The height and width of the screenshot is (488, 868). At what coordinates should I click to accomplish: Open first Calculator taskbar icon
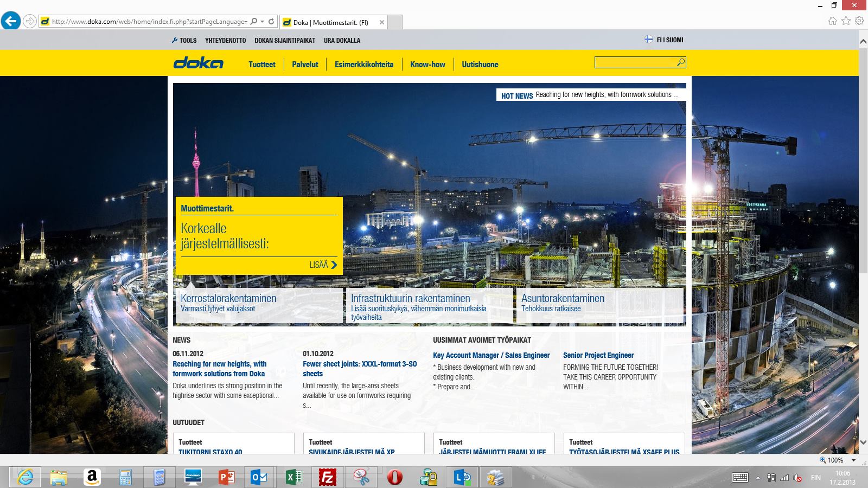pyautogui.click(x=126, y=477)
